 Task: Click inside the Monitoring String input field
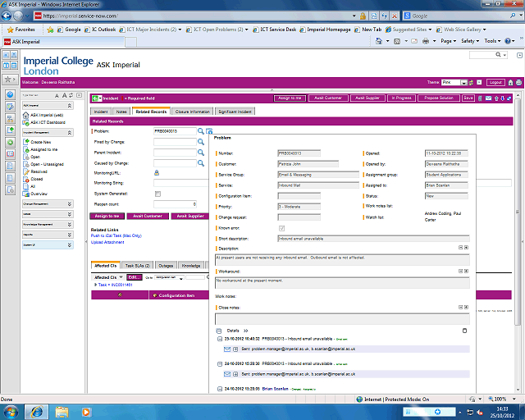(x=175, y=183)
